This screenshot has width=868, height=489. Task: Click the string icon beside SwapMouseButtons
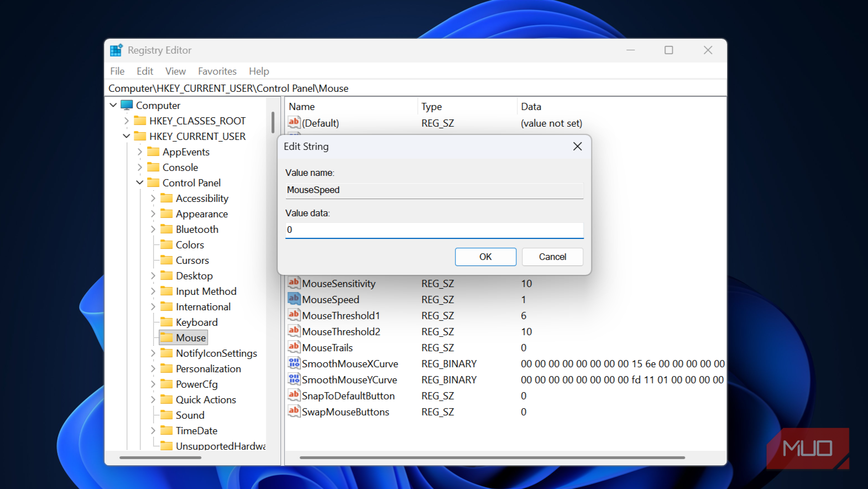(294, 411)
